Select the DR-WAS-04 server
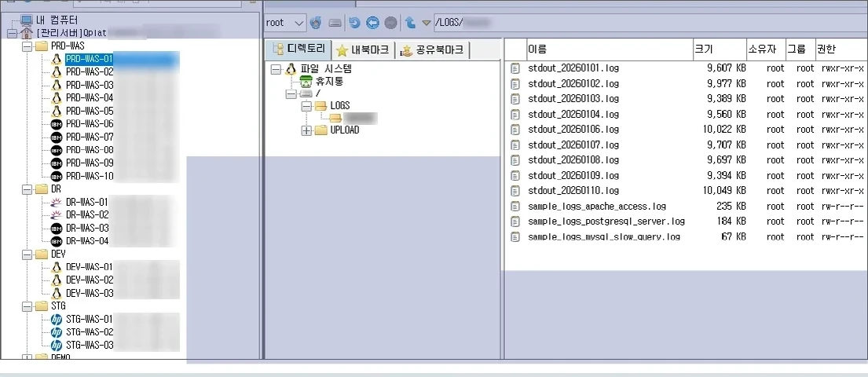This screenshot has height=377, width=868. [x=87, y=241]
